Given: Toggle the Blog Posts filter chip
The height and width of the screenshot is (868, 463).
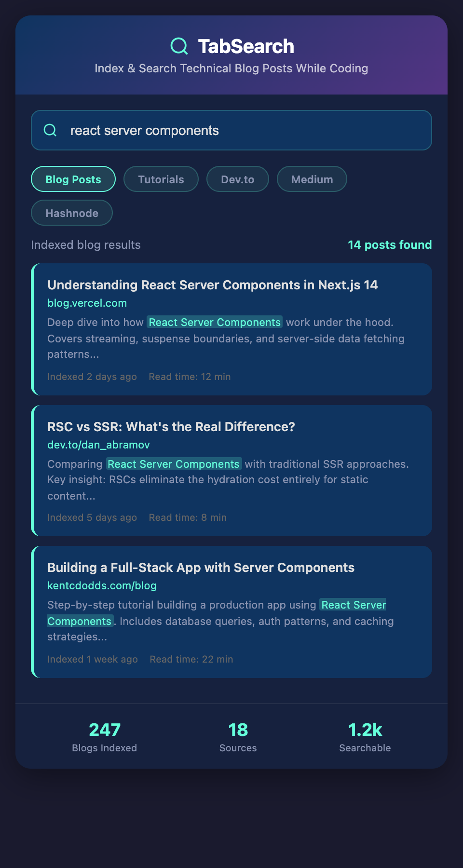Looking at the screenshot, I should 73,179.
